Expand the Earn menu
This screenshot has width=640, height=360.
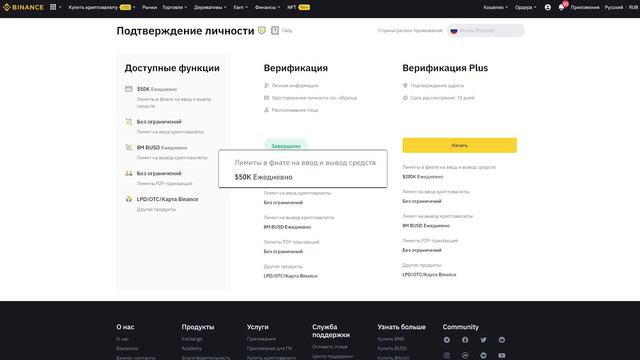click(x=240, y=7)
